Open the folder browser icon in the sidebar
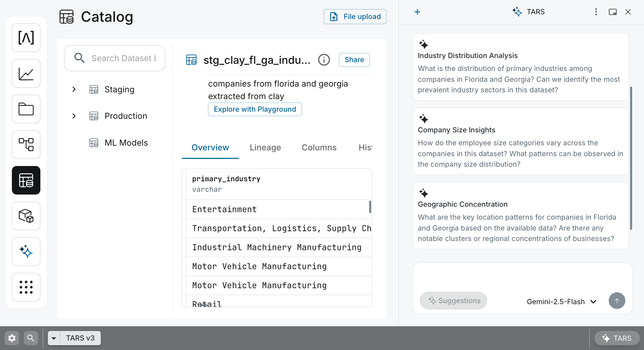The height and width of the screenshot is (350, 644). coord(26,109)
